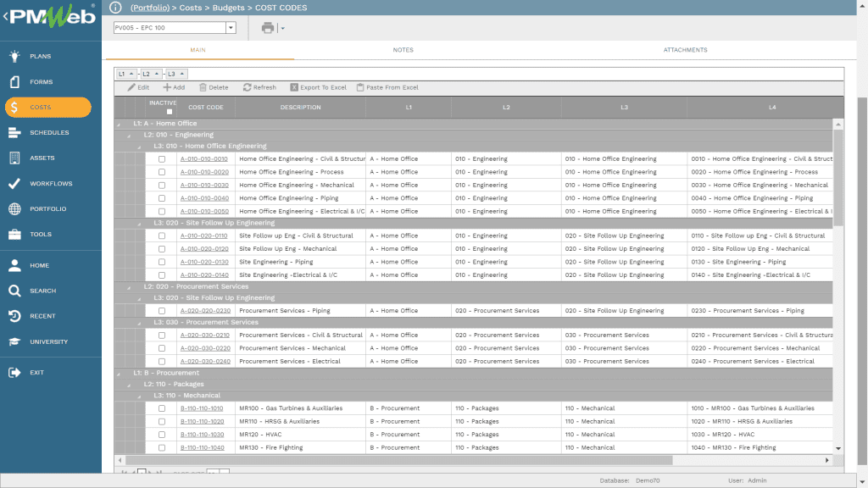Click the grid horizontal scrollbar thumb

tap(398, 460)
